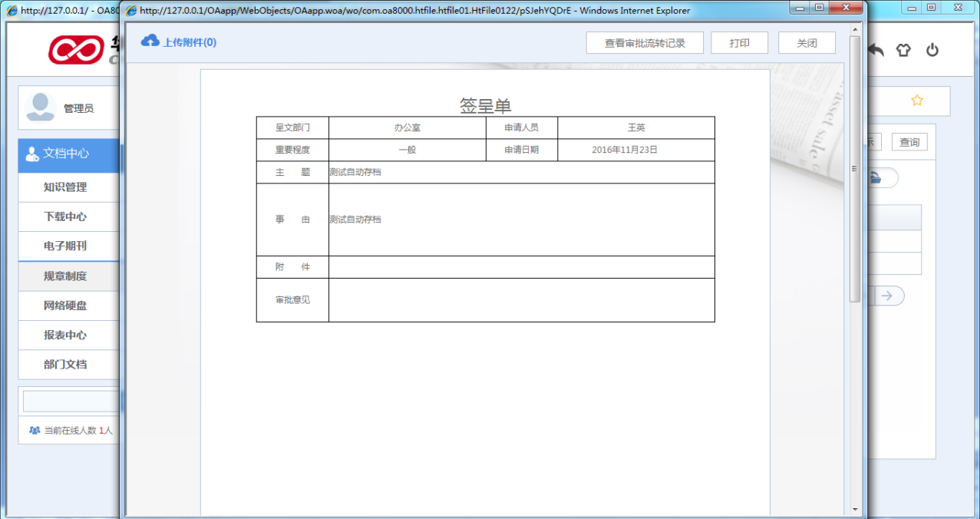
Task: Toggle the yellow favorite star
Action: 916,100
